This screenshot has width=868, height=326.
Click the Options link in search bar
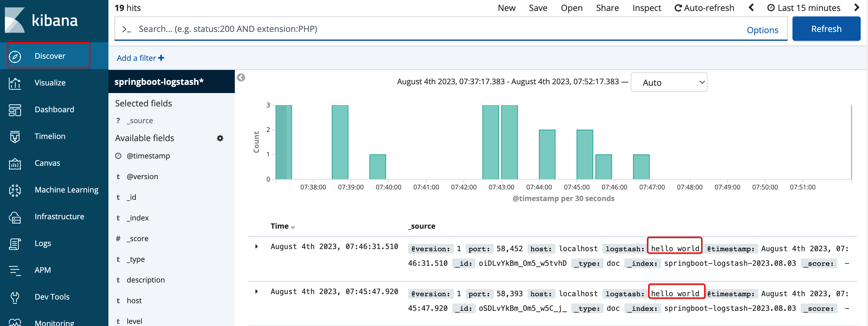(x=763, y=30)
